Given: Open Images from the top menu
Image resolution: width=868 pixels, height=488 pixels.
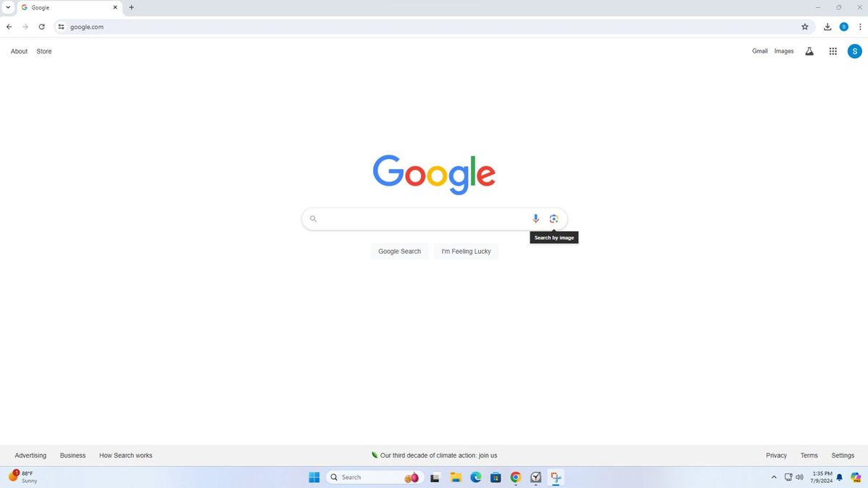Looking at the screenshot, I should click(784, 51).
